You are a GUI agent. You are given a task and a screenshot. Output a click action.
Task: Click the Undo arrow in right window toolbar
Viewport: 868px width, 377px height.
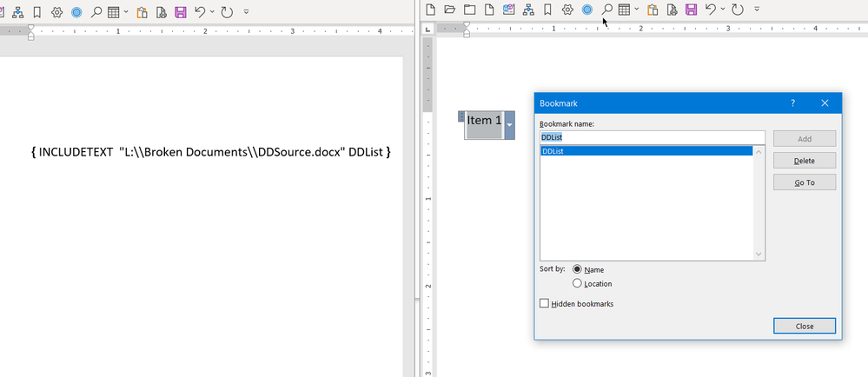(711, 10)
